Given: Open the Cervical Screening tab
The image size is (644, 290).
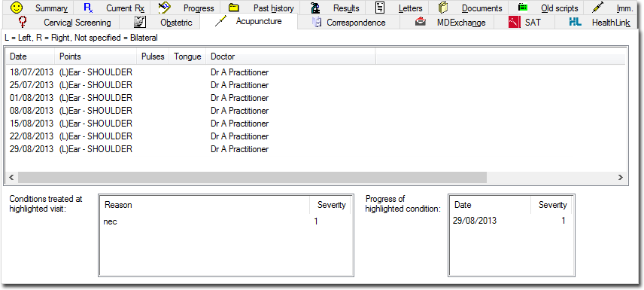Looking at the screenshot, I should (61, 22).
